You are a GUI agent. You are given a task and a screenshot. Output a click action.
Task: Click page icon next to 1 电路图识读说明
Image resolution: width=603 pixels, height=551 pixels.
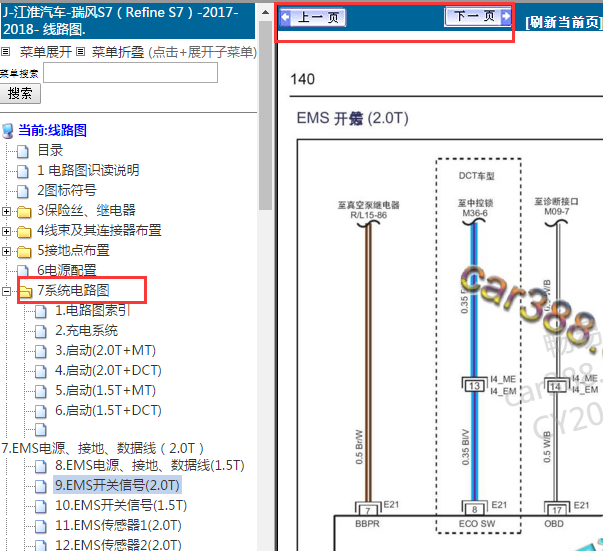[x=23, y=171]
